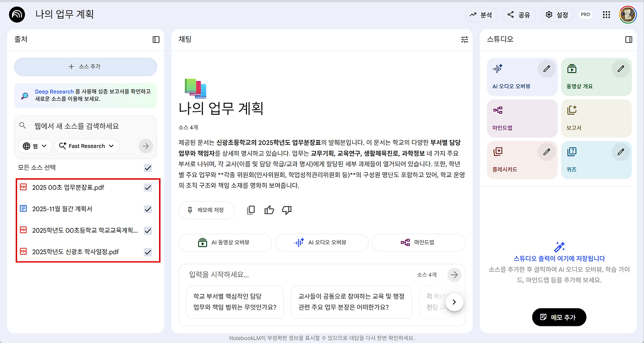Edit 플래시카드 with pencil icon

547,152
